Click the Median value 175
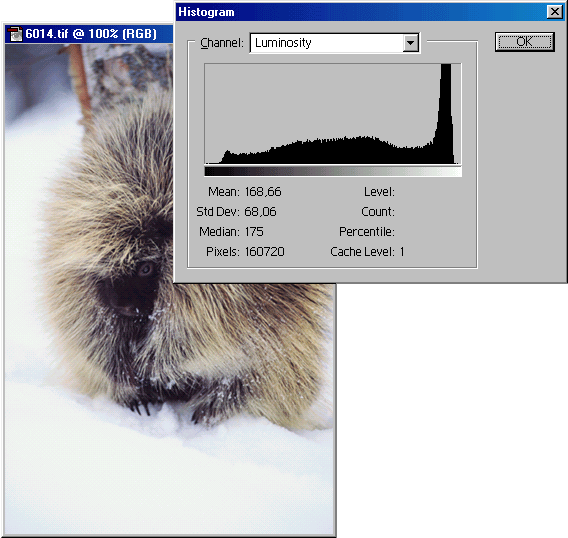Viewport: 568px width, 538px height. [254, 232]
